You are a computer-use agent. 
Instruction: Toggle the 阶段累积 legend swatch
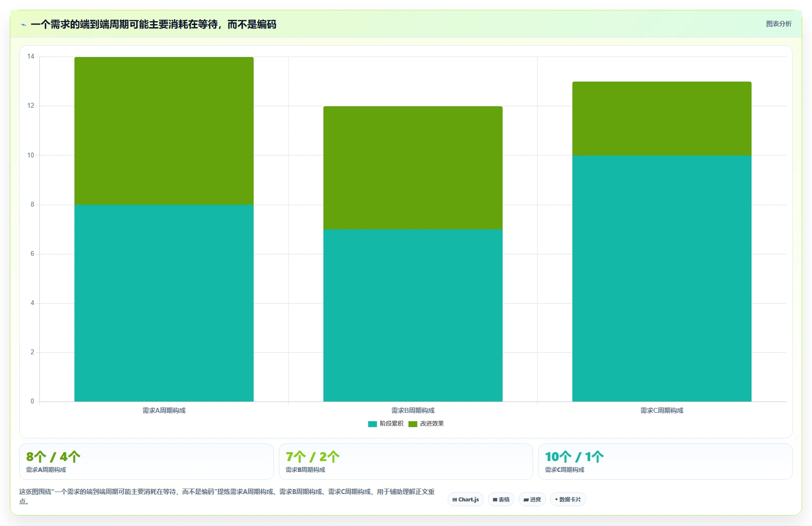click(372, 424)
